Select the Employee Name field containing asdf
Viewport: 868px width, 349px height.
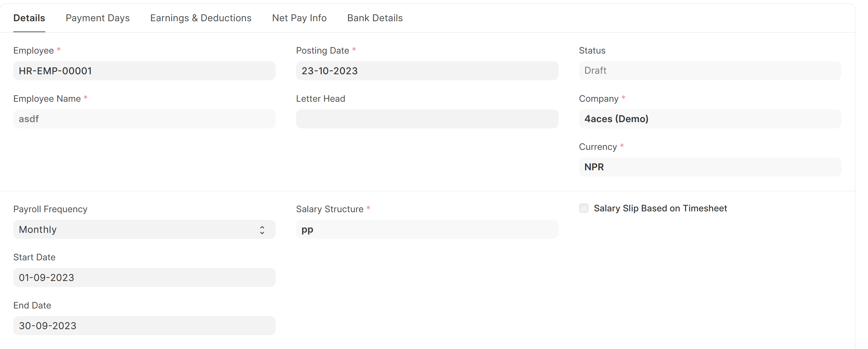pyautogui.click(x=144, y=119)
